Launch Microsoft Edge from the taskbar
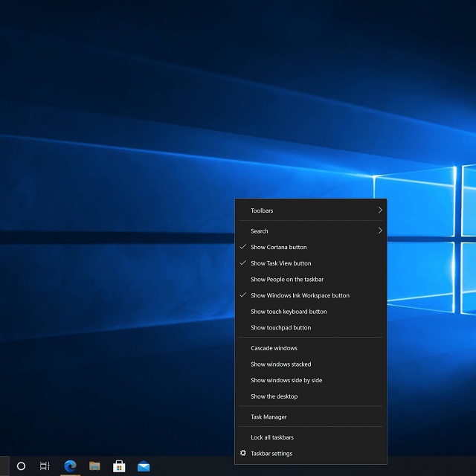 tap(70, 466)
